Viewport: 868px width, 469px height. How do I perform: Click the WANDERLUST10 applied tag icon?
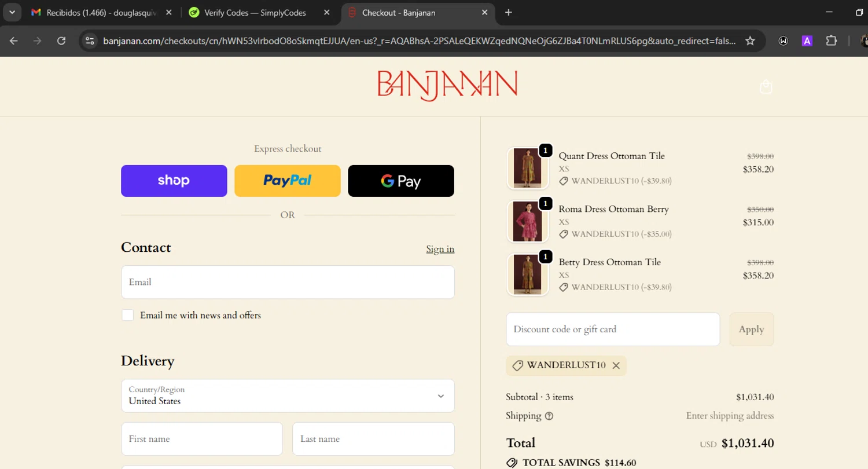(x=518, y=365)
